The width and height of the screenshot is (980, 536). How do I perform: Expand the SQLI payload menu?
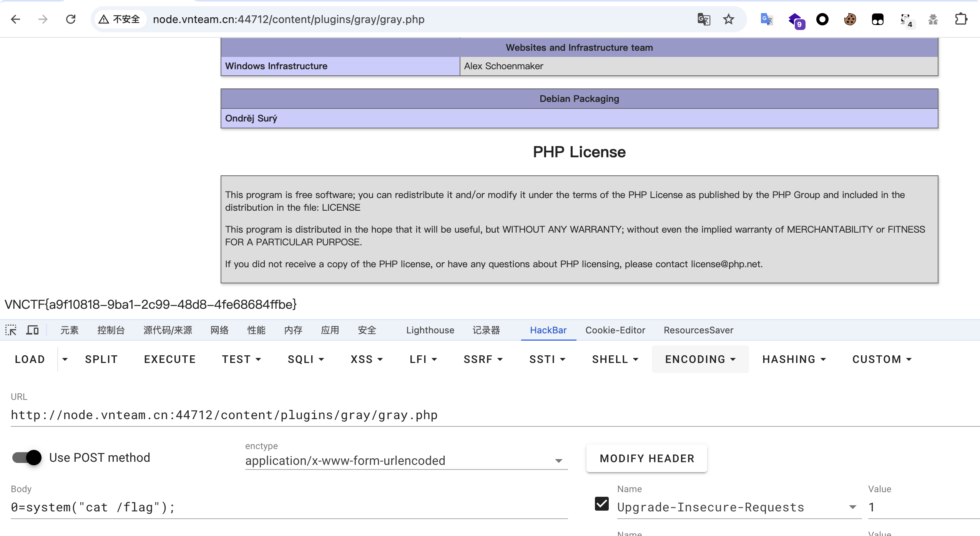tap(306, 359)
